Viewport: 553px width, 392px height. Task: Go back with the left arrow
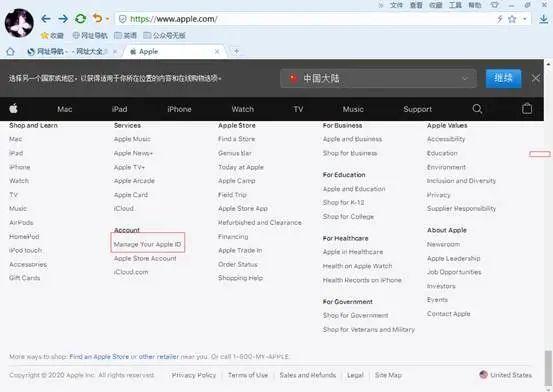coord(46,19)
